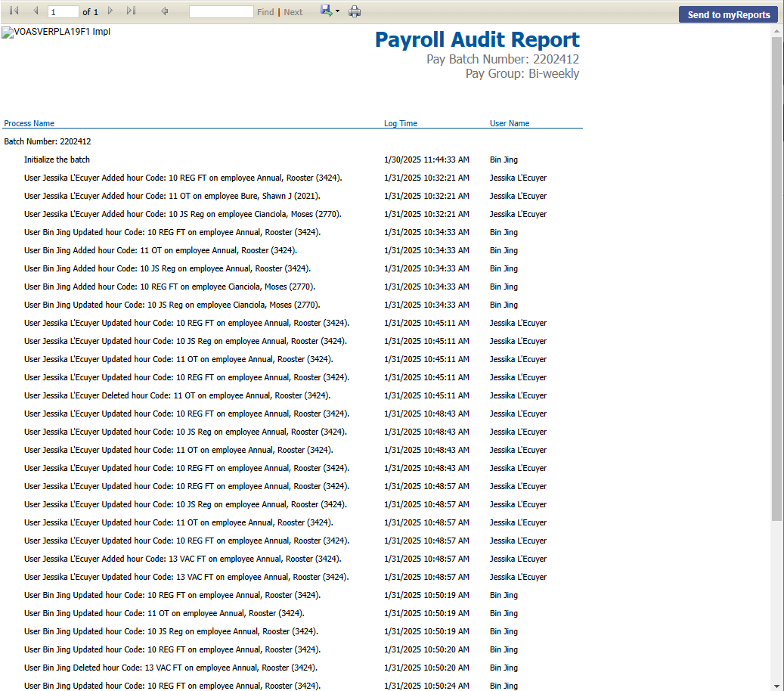Click the Find link in toolbar
The image size is (784, 691).
coord(265,12)
